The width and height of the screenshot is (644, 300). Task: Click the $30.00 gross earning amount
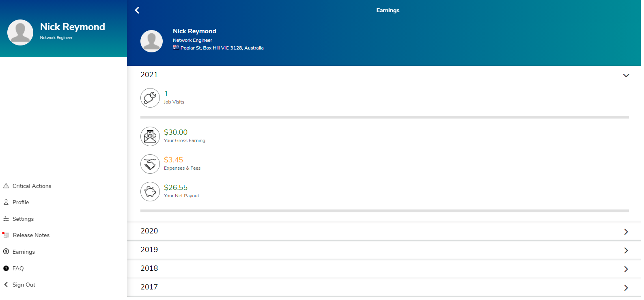point(176,132)
